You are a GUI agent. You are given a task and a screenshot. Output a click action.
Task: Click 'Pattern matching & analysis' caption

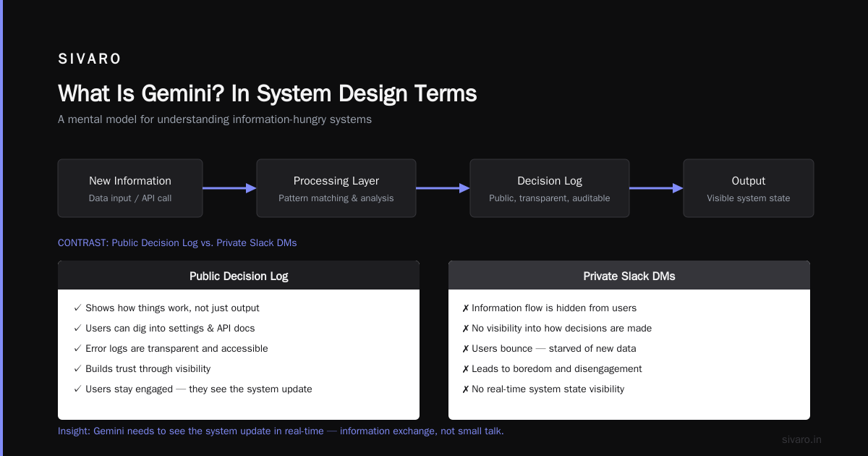tap(336, 198)
